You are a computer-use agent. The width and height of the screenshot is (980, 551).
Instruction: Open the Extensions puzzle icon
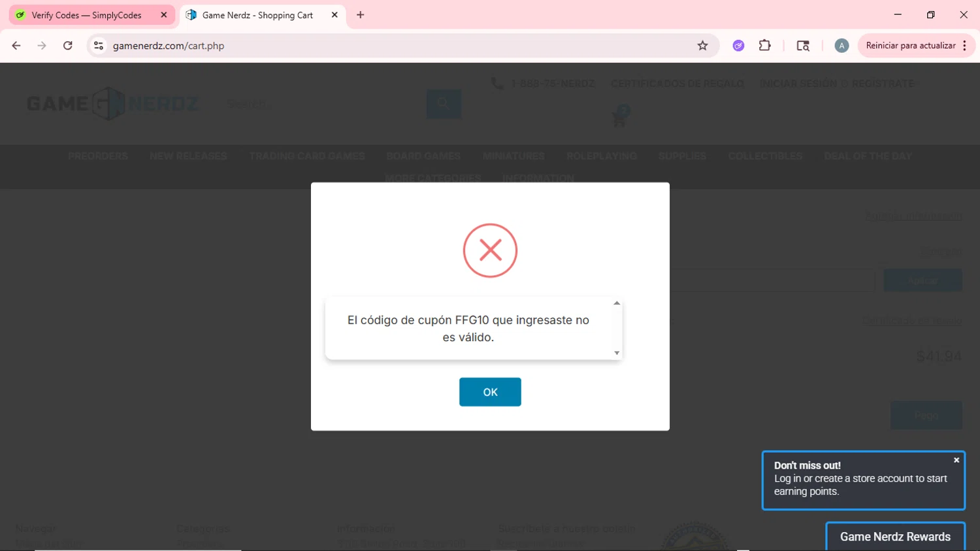765,46
